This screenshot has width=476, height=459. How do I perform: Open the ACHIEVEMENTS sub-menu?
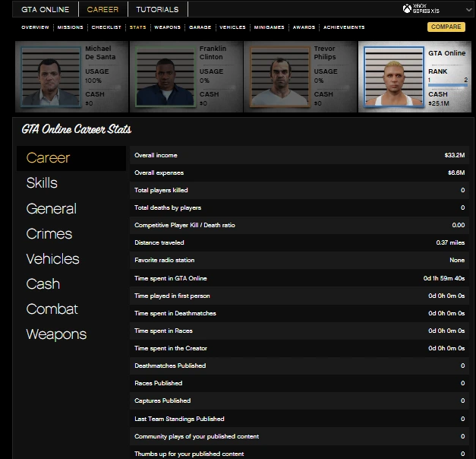pos(344,27)
